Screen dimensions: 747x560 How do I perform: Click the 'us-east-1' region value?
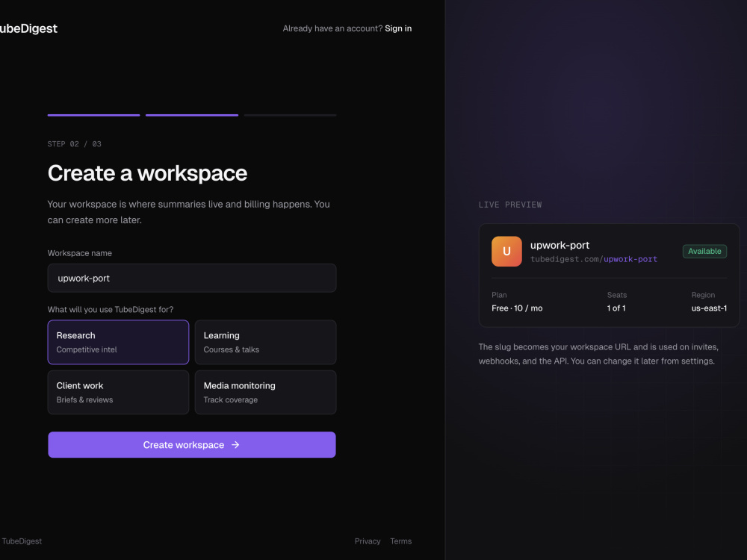click(709, 308)
